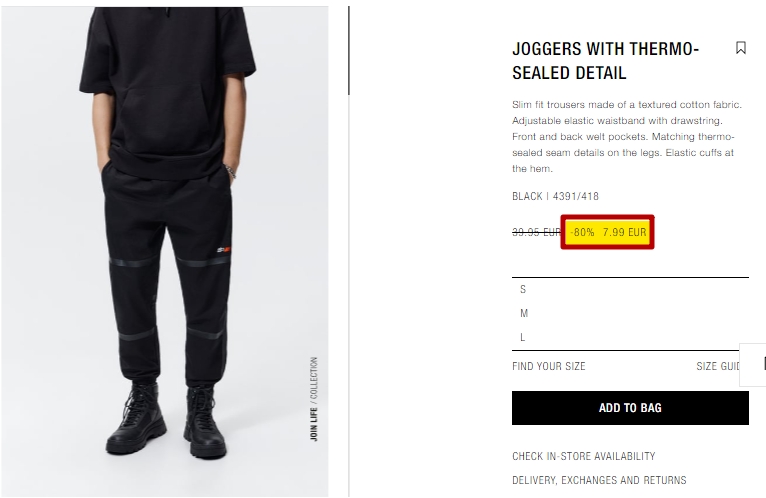The height and width of the screenshot is (498, 766).
Task: Click the crossed-out 39.95 EUR original price
Action: [x=536, y=232]
